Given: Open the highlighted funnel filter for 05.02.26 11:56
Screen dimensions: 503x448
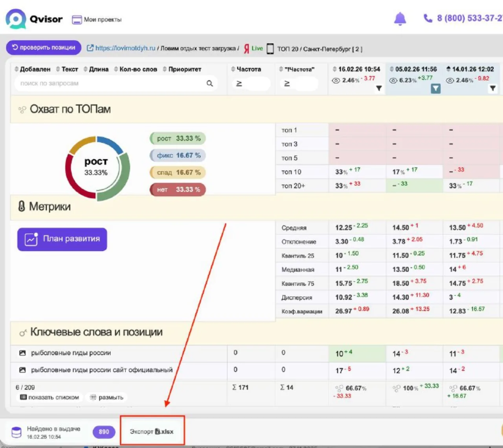Looking at the screenshot, I should click(x=436, y=89).
